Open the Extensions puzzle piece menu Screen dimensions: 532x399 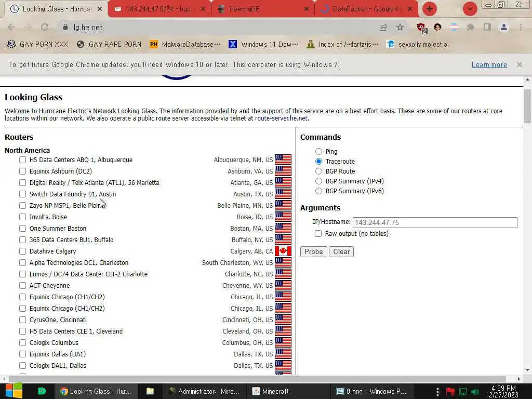pyautogui.click(x=470, y=27)
